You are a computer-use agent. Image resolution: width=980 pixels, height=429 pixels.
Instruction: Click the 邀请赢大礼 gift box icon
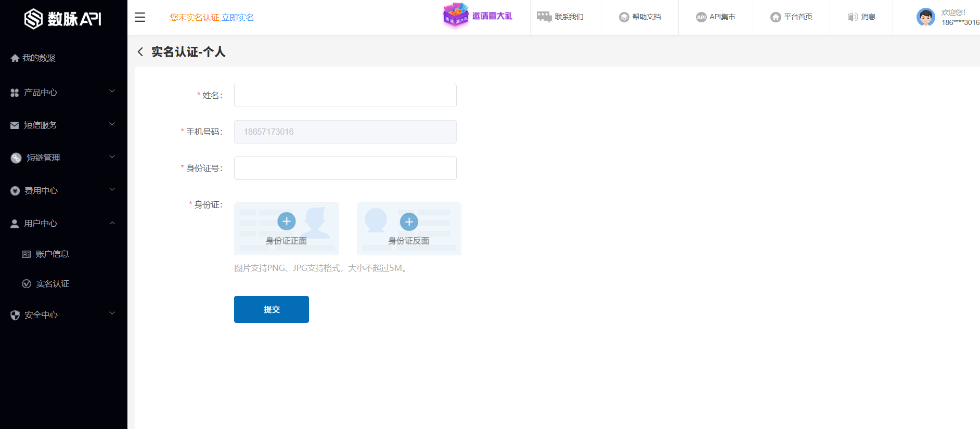pyautogui.click(x=455, y=15)
